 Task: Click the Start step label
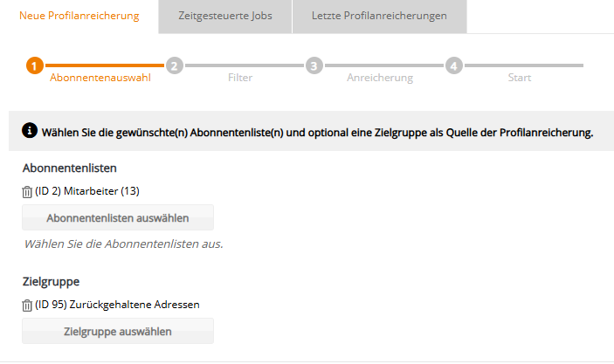[x=519, y=78]
